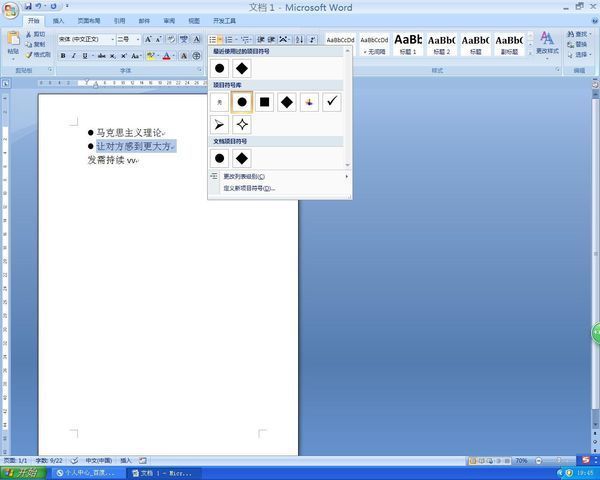Image resolution: width=600 pixels, height=480 pixels.
Task: Apply the Subtitle style
Action: point(509,44)
